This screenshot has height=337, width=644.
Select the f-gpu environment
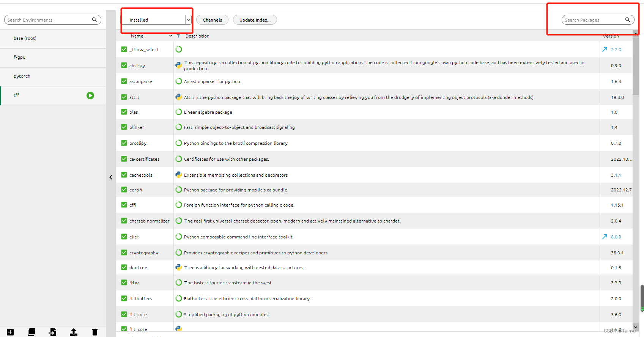tap(53, 58)
